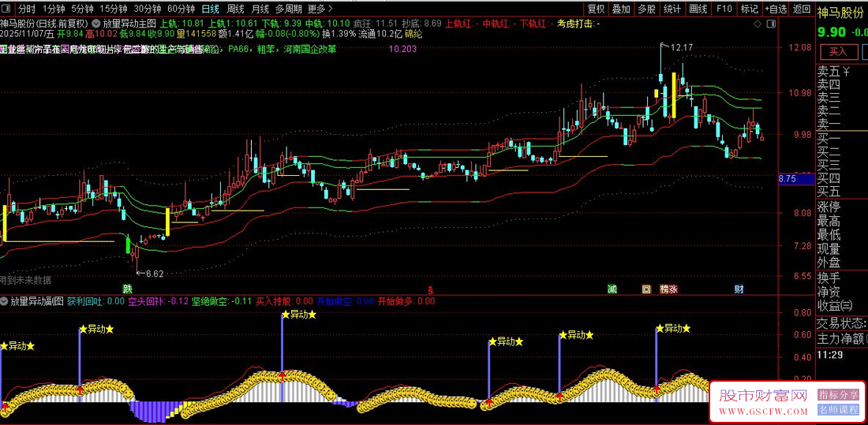Open the 名师课程 link in watermark

coord(838,410)
